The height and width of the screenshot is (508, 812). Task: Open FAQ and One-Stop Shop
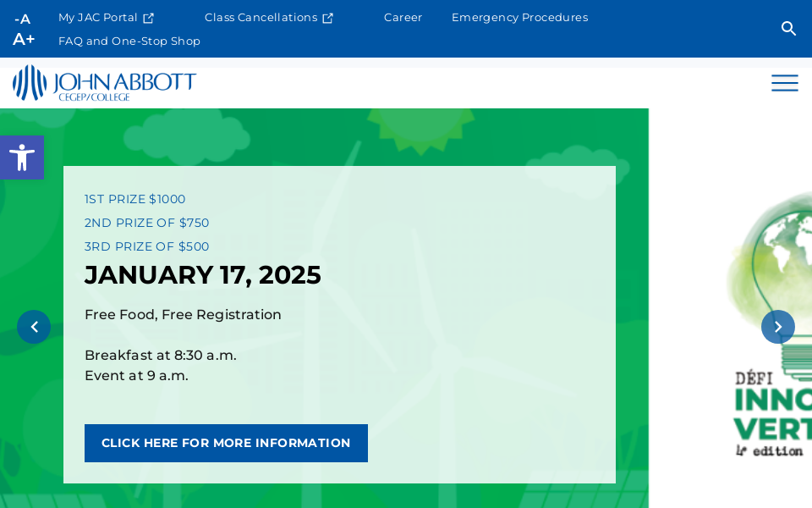click(x=129, y=41)
